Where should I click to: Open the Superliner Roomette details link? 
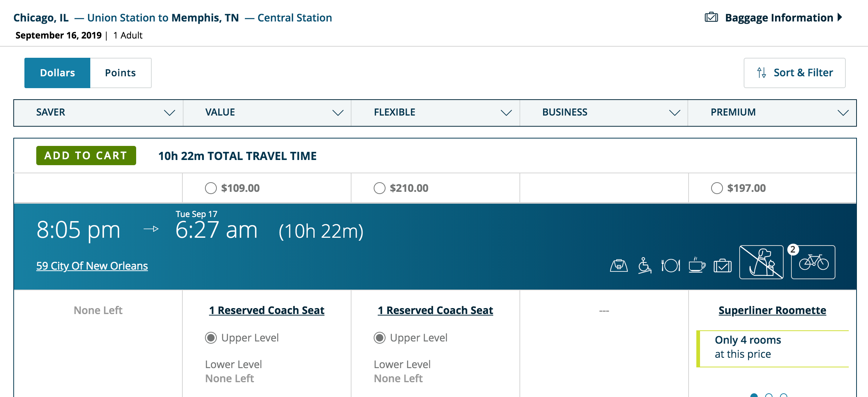click(x=772, y=310)
